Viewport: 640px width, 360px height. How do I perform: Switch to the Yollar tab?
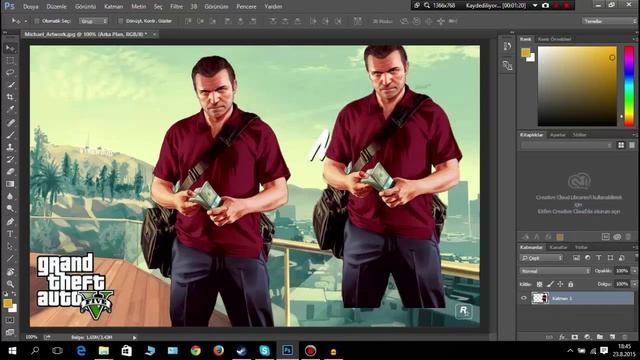[x=581, y=247]
